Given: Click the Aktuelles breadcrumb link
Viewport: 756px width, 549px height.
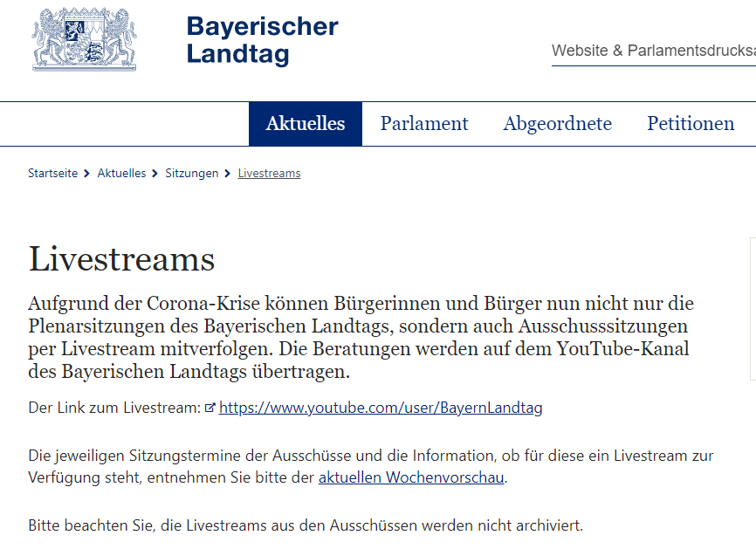Looking at the screenshot, I should click(121, 174).
